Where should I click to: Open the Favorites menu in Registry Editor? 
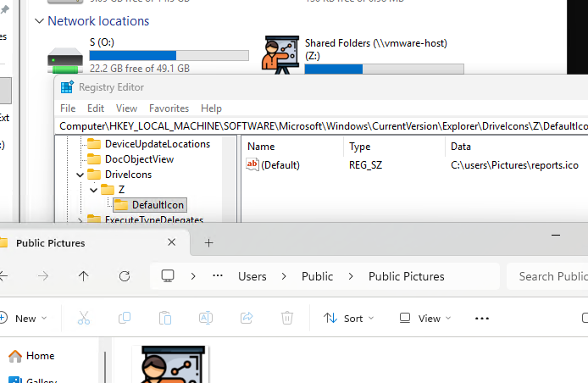pos(169,108)
